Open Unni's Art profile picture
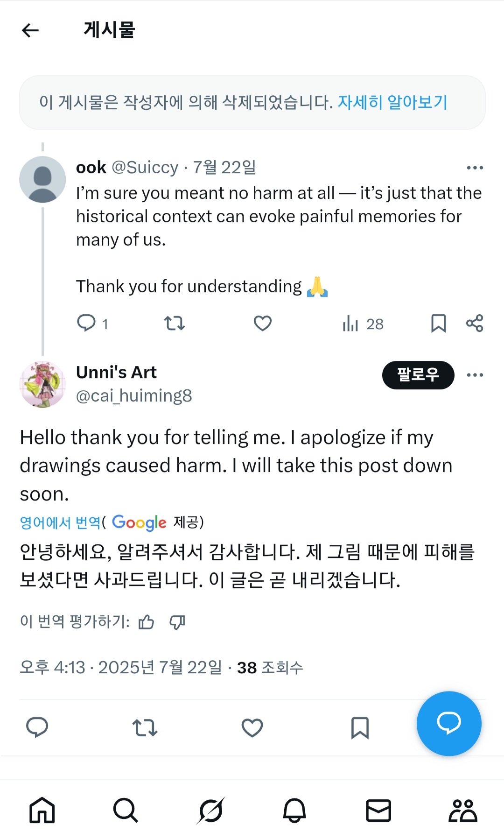 (x=42, y=384)
